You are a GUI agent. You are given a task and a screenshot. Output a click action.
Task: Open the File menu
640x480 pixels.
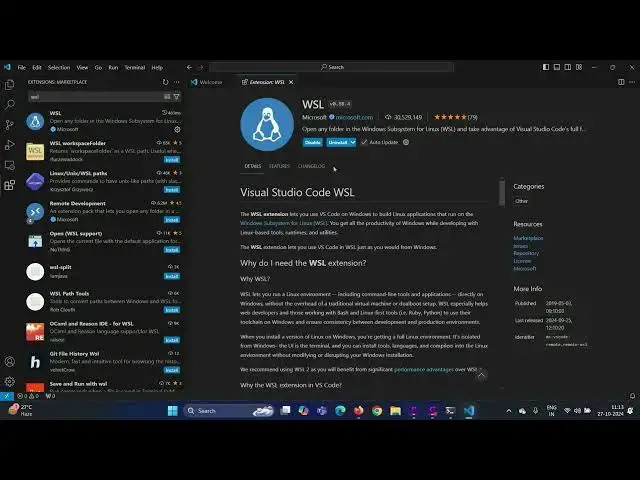click(22, 67)
